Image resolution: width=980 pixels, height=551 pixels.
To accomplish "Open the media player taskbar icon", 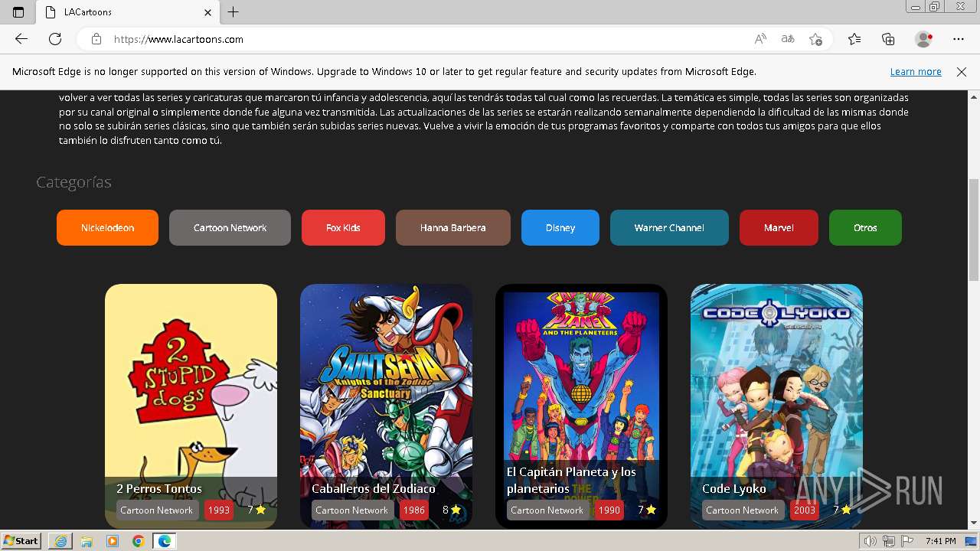I will [x=113, y=541].
